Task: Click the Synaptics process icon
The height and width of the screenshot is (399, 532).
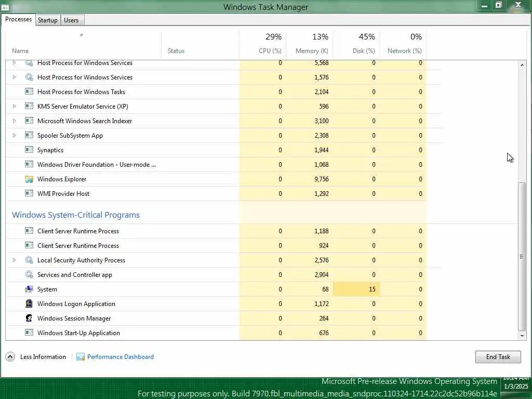Action: pyautogui.click(x=29, y=150)
